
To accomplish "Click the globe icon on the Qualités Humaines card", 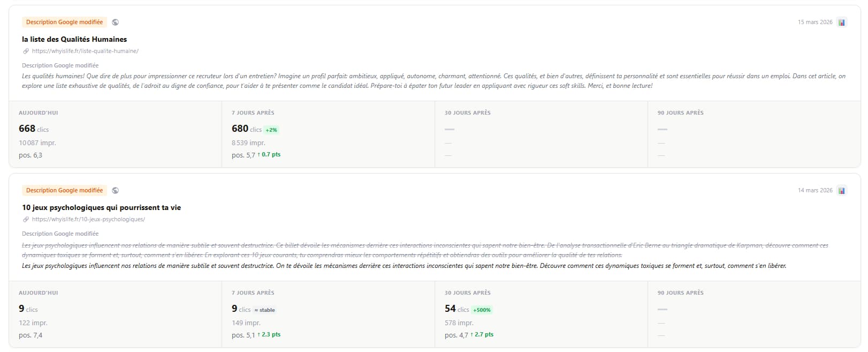I will pyautogui.click(x=116, y=22).
